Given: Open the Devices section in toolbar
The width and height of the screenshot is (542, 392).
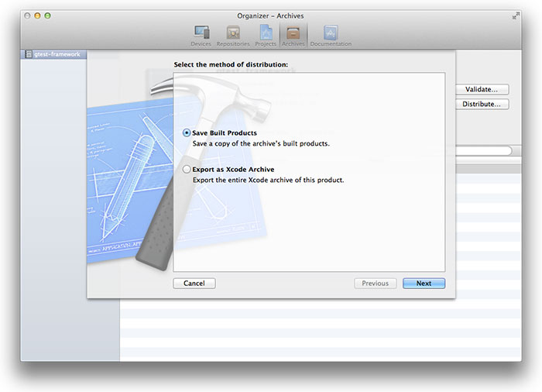Looking at the screenshot, I should 201,35.
